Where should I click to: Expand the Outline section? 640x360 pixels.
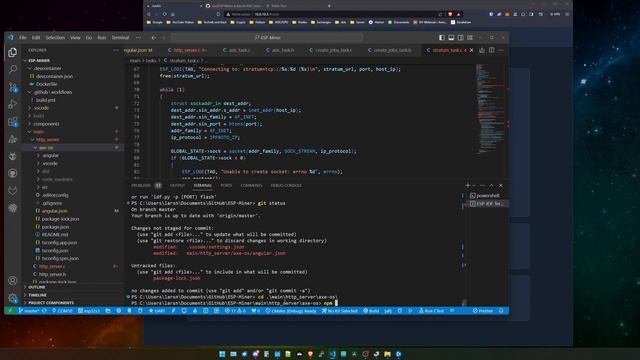(37, 287)
